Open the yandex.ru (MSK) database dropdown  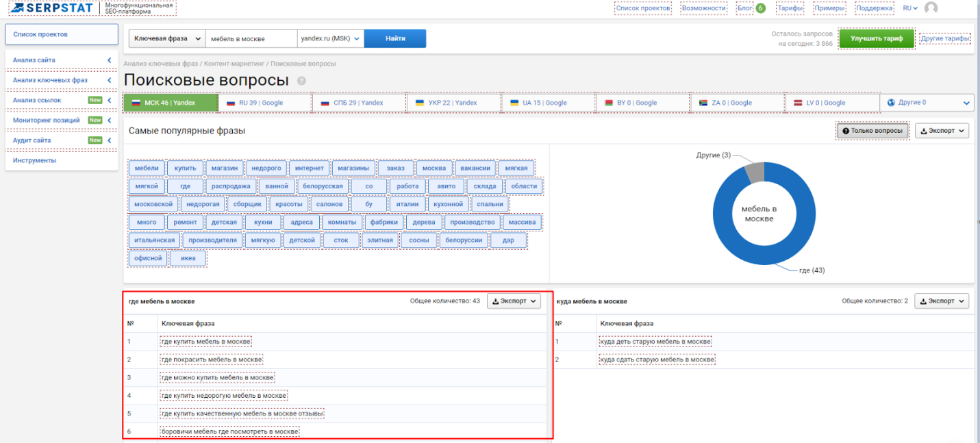(x=330, y=39)
